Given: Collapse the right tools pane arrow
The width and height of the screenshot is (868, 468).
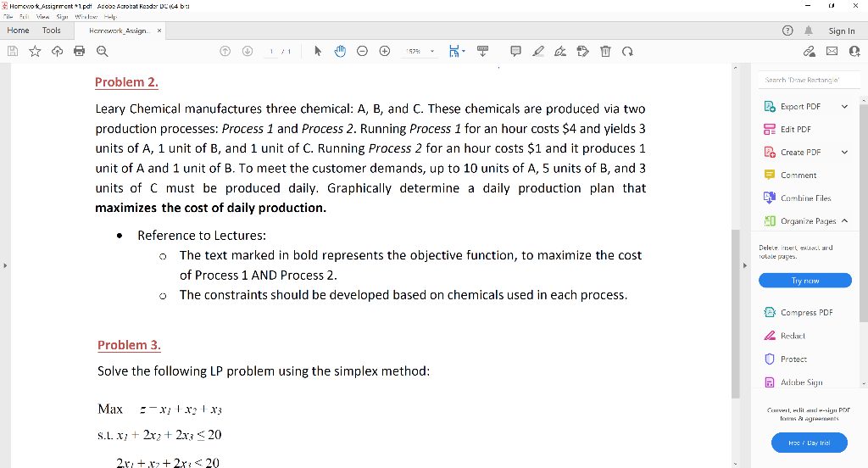Looking at the screenshot, I should pos(744,265).
